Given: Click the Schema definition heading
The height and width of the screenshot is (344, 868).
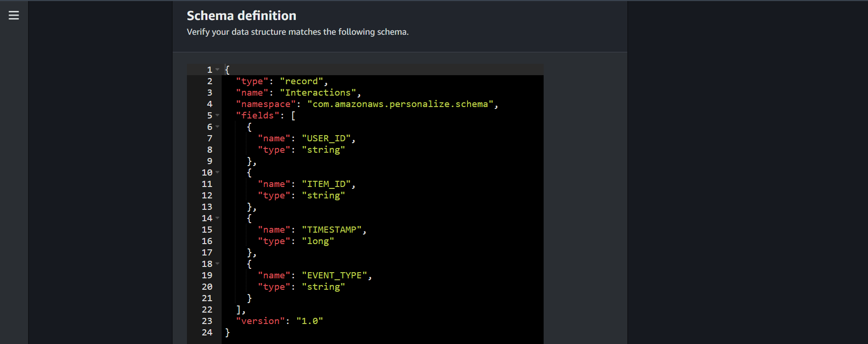Looking at the screenshot, I should (242, 16).
